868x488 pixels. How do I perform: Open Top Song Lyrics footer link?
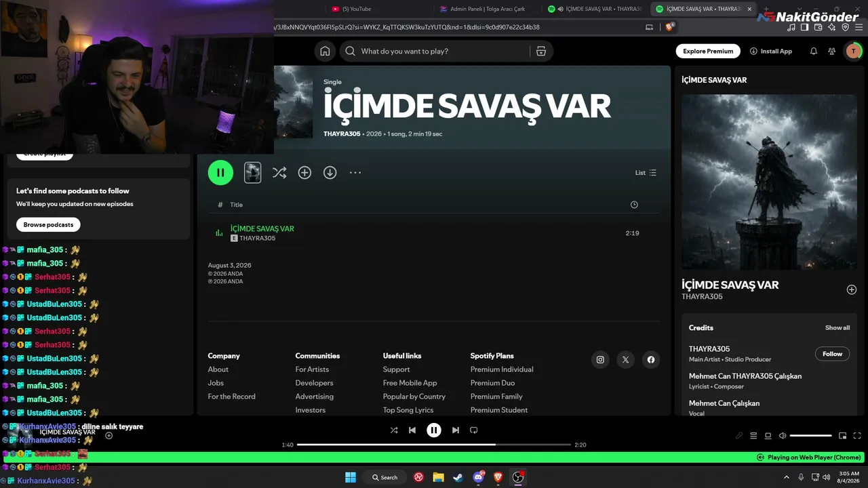tap(408, 410)
